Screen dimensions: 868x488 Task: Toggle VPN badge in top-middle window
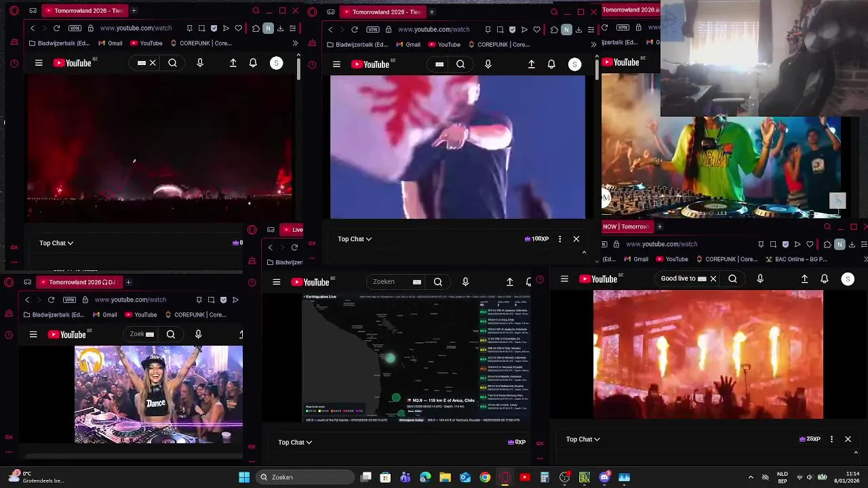pyautogui.click(x=372, y=29)
